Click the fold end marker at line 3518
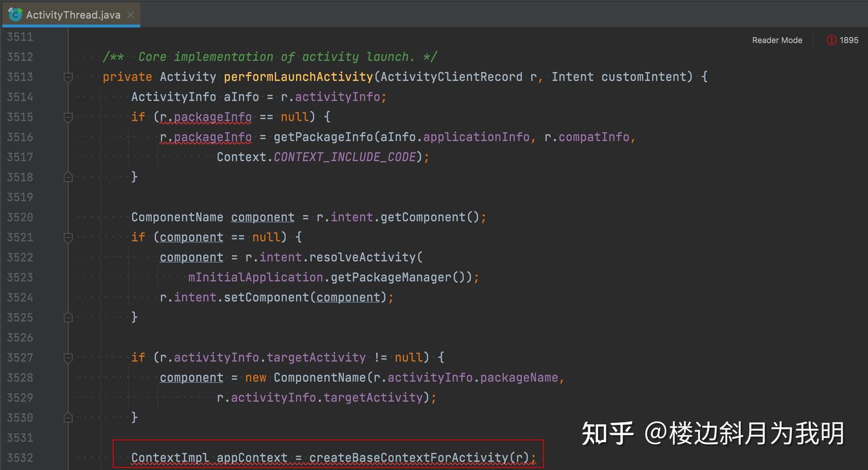This screenshot has width=868, height=470. pyautogui.click(x=68, y=177)
